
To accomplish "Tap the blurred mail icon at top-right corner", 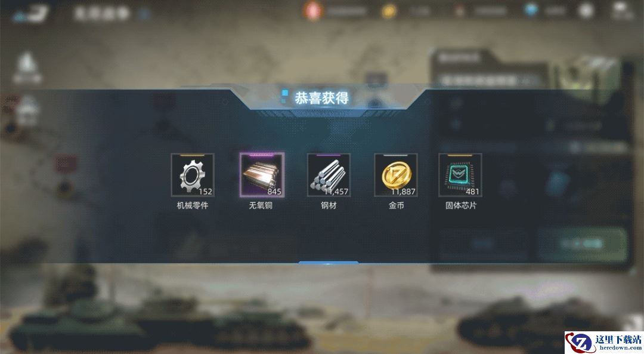I will [622, 10].
